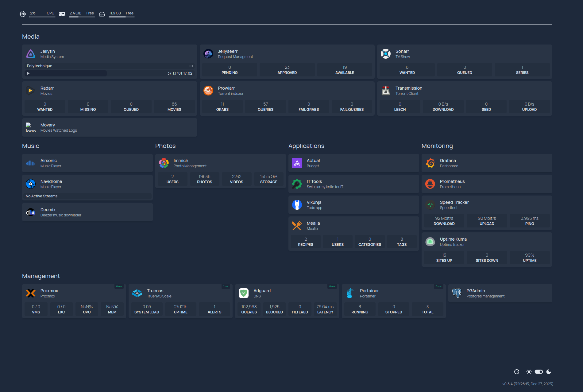Open the Speed Tracker service title
This screenshot has height=392, width=583.
(454, 202)
